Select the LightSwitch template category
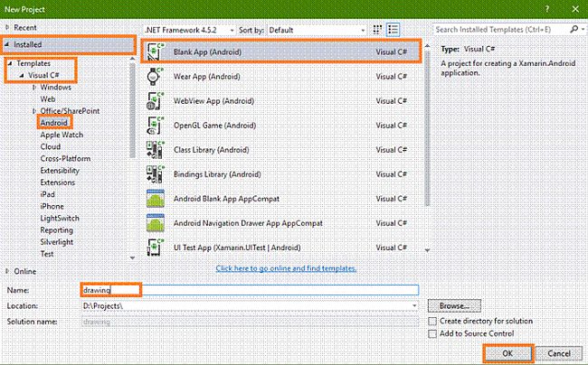Screen dimensions: 588x365 [x=60, y=219]
